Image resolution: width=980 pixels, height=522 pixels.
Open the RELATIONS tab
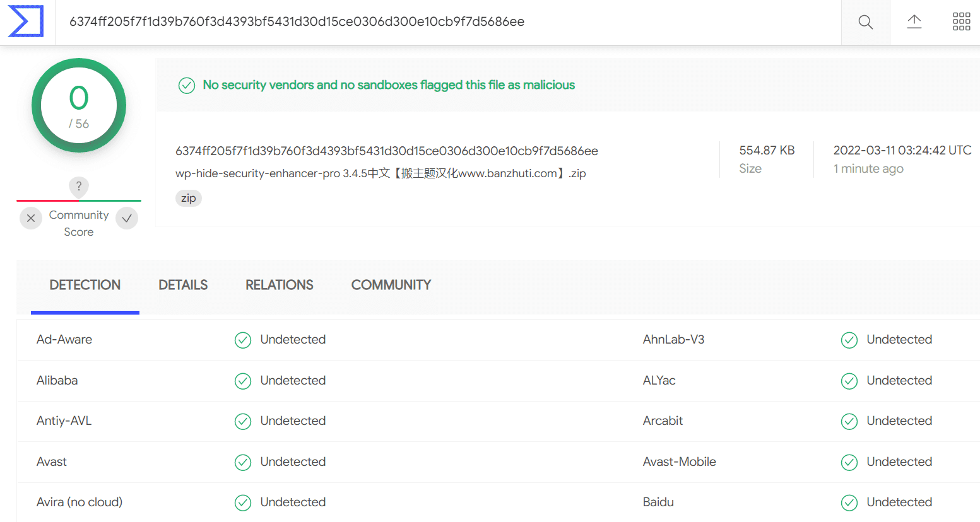280,285
